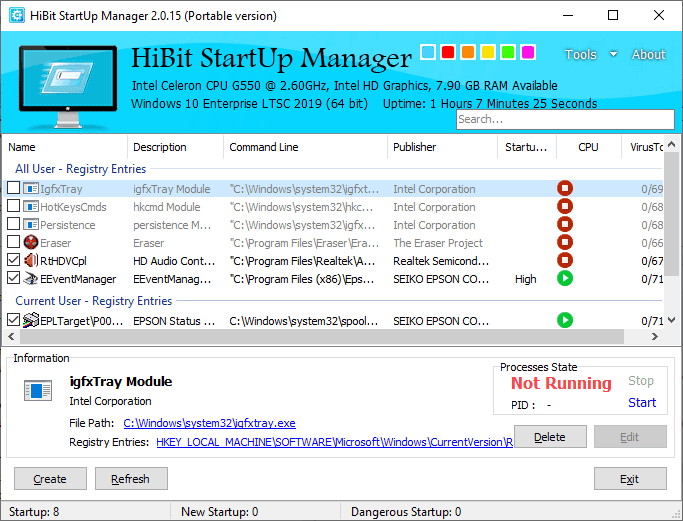Select the orange color theme
The width and height of the screenshot is (683, 521).
pos(468,52)
